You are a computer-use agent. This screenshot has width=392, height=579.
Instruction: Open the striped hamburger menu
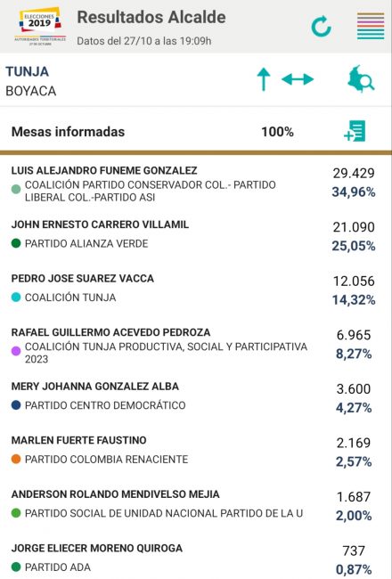(x=371, y=26)
